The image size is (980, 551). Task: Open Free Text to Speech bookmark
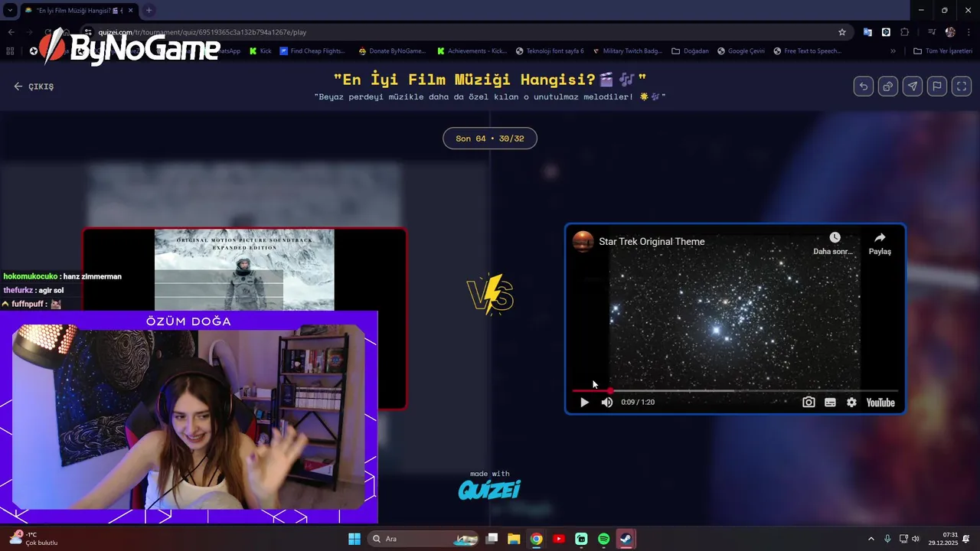pyautogui.click(x=808, y=51)
